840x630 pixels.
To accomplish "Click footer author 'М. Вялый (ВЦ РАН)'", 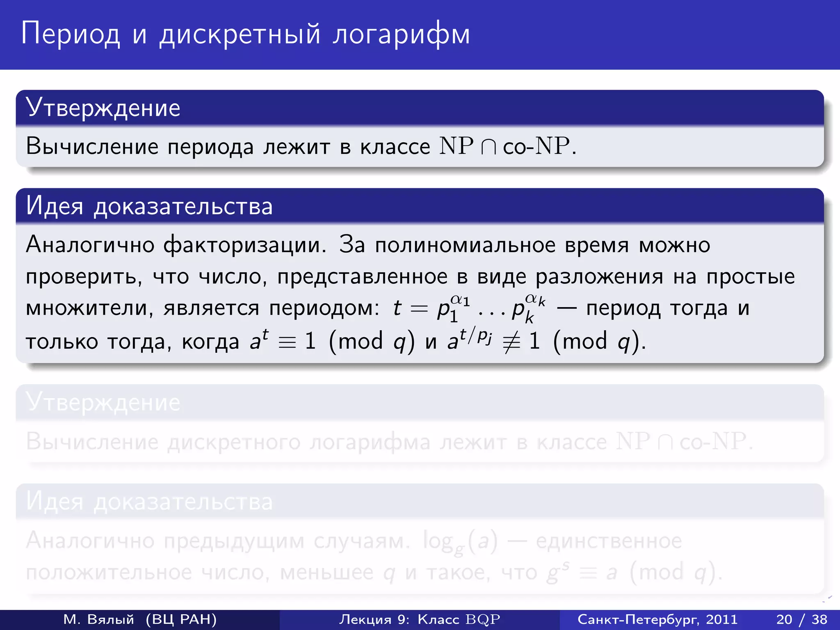I will coord(140,619).
